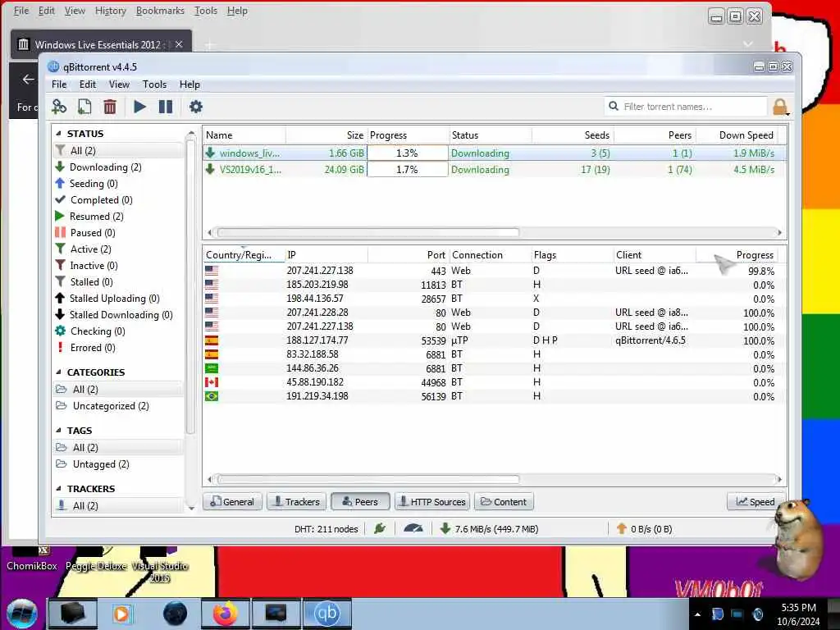840x630 pixels.
Task: Switch to the Trackers tab
Action: coord(296,502)
